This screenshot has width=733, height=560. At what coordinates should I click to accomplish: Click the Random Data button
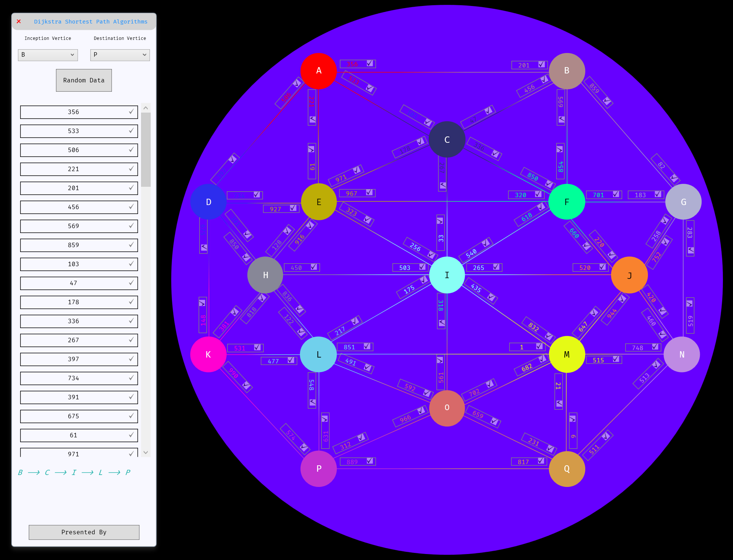(x=84, y=80)
